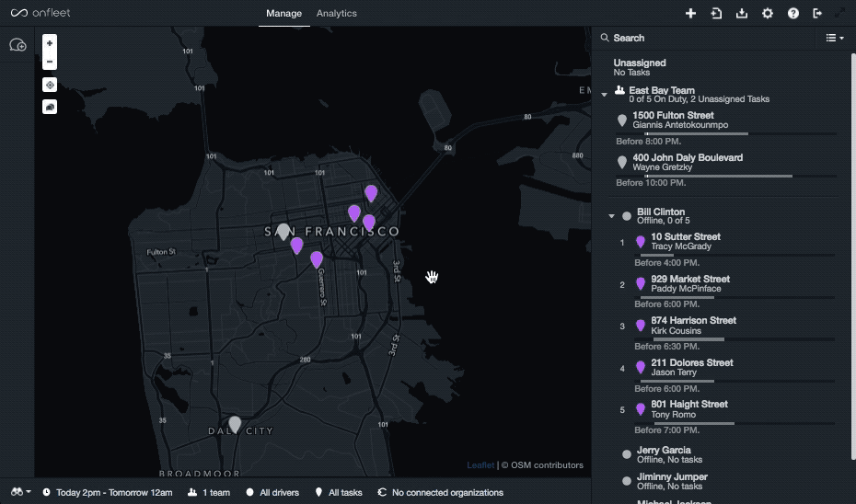Screen dimensions: 856x504
Task: Collapse Bill Clinton's task list
Action: [611, 216]
